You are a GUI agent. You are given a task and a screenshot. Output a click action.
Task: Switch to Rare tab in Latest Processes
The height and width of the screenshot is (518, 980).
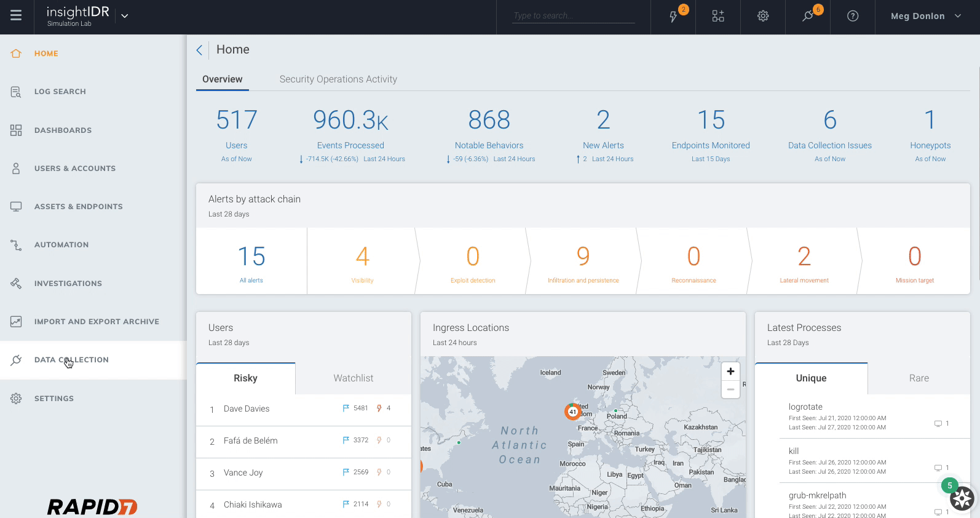click(x=919, y=378)
